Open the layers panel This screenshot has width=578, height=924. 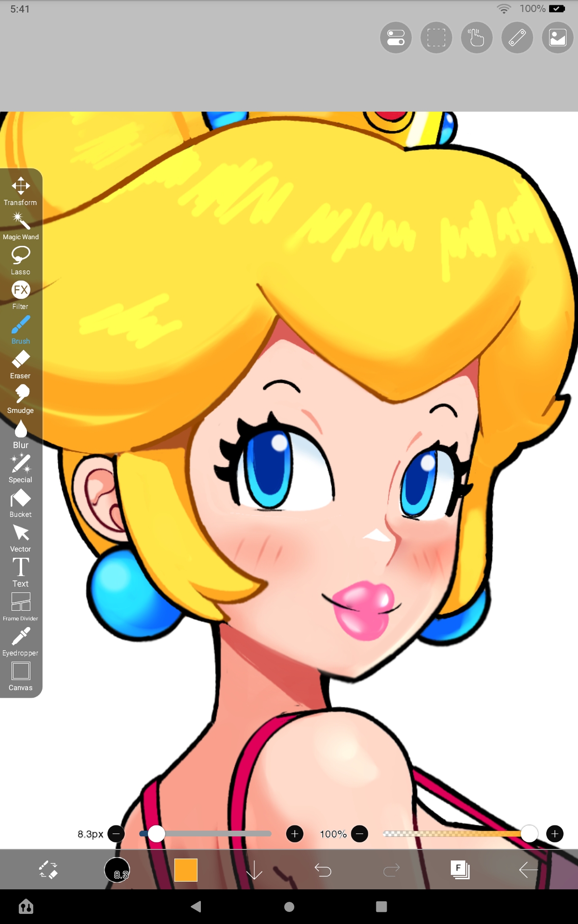pyautogui.click(x=460, y=870)
